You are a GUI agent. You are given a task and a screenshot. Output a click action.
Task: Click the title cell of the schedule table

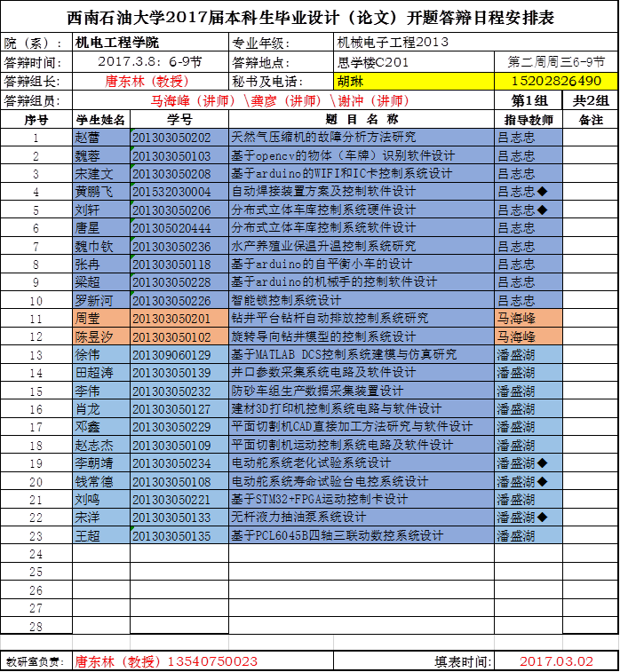click(x=310, y=18)
